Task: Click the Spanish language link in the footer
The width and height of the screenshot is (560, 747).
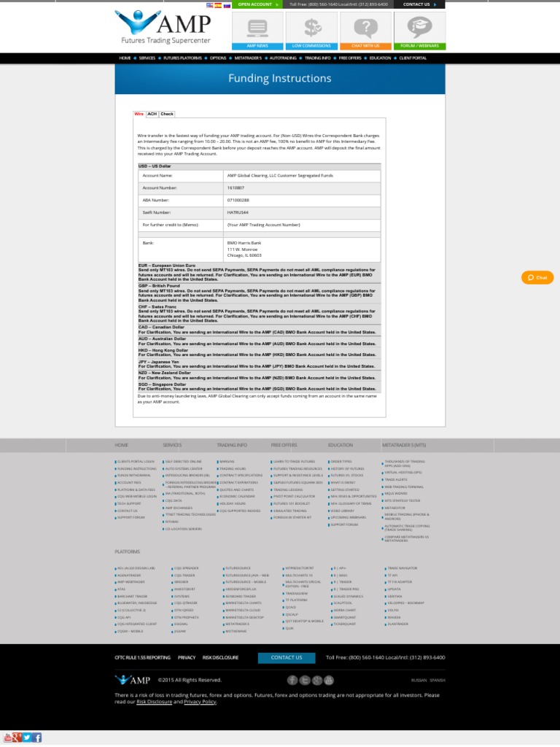Action: click(437, 681)
